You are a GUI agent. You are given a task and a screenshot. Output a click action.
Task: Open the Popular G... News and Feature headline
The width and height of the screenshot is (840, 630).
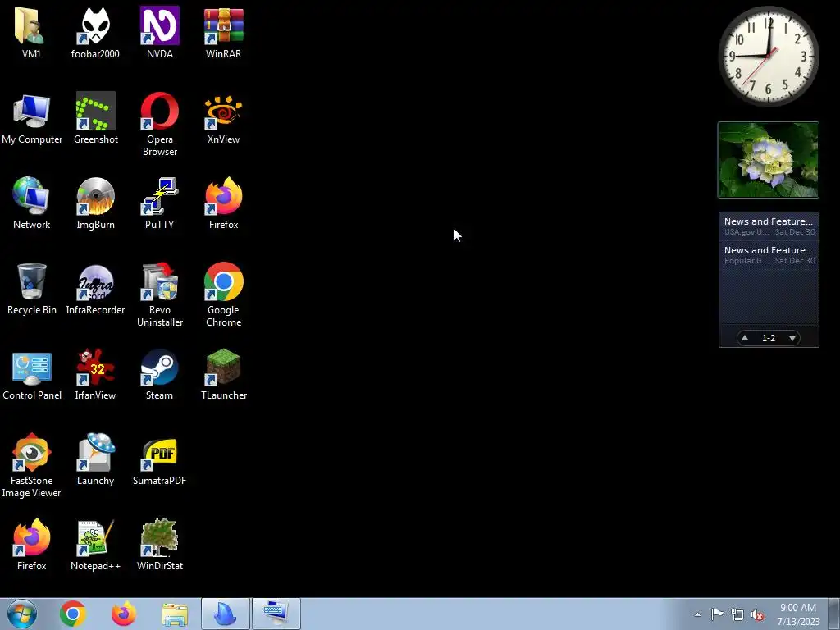tap(769, 255)
